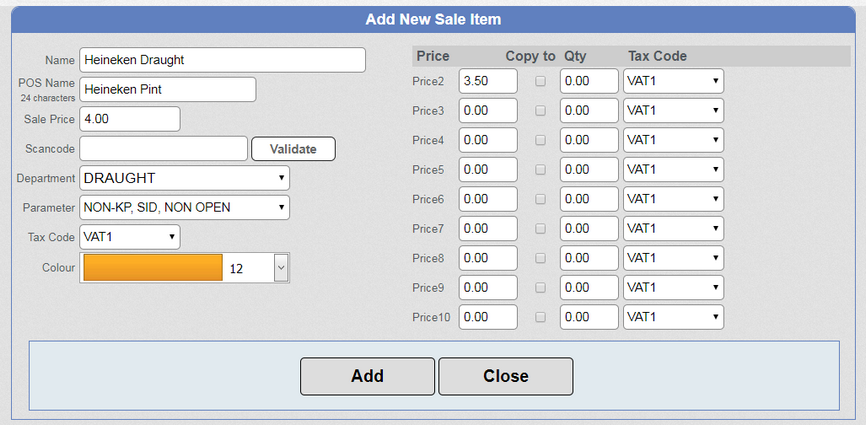Focus the Price3 Qty field

tap(589, 110)
